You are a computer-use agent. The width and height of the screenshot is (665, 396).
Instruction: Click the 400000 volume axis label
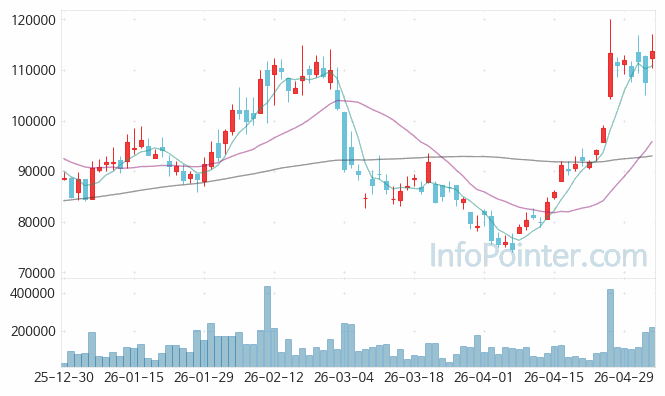[32, 293]
